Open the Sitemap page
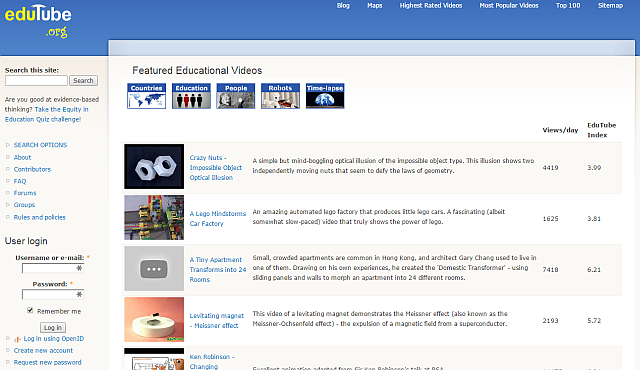The width and height of the screenshot is (640, 370). click(x=611, y=6)
